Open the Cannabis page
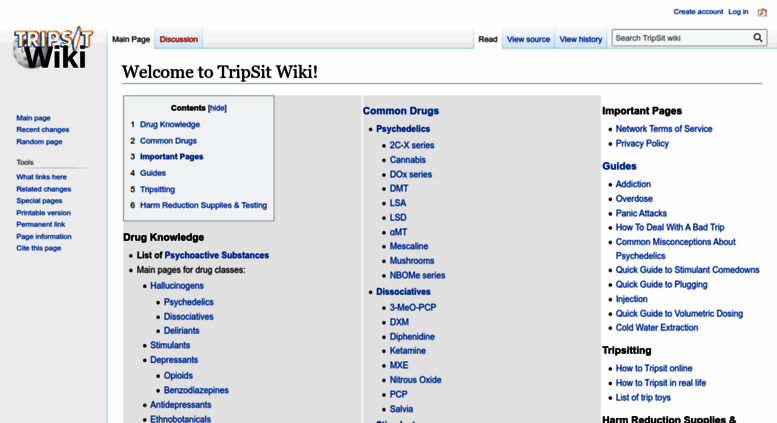The height and width of the screenshot is (423, 777). pyautogui.click(x=407, y=160)
